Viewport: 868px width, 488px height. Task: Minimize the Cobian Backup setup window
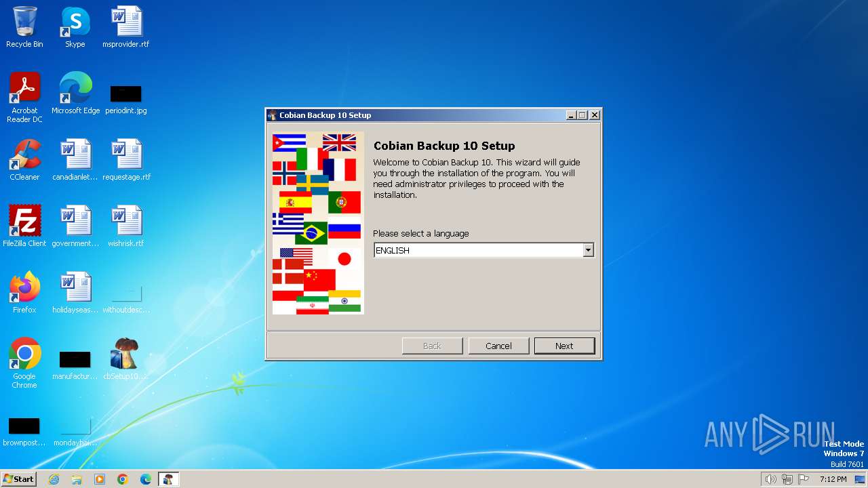point(571,115)
